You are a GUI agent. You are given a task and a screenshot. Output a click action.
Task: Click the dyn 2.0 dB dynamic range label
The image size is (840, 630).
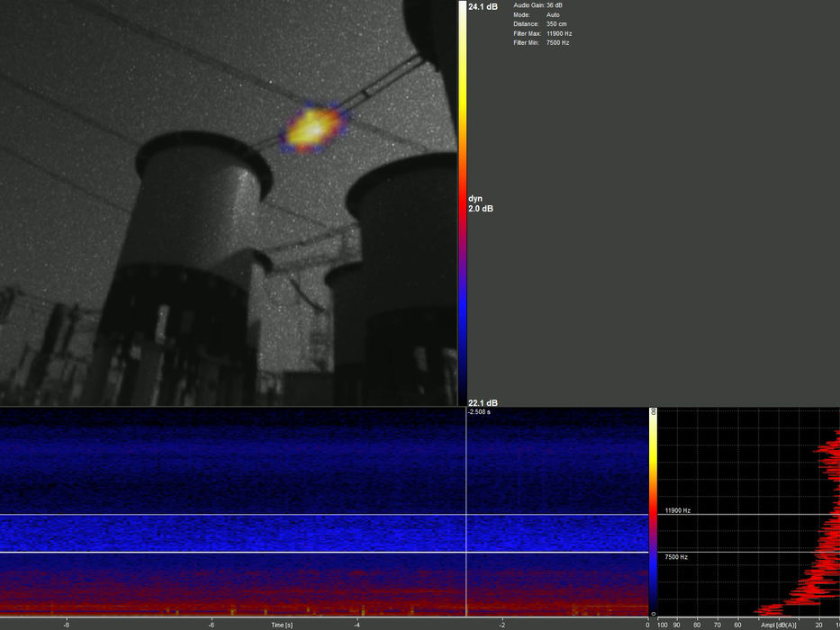[481, 203]
